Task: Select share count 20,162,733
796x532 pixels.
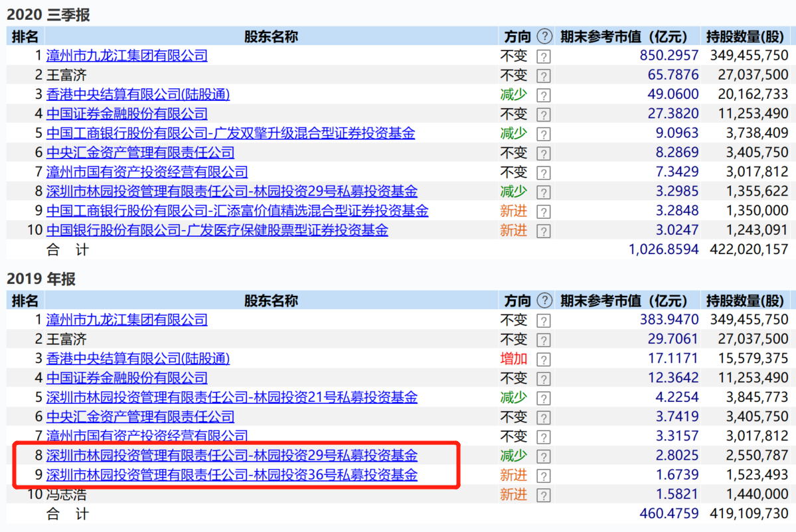Action: (x=754, y=94)
